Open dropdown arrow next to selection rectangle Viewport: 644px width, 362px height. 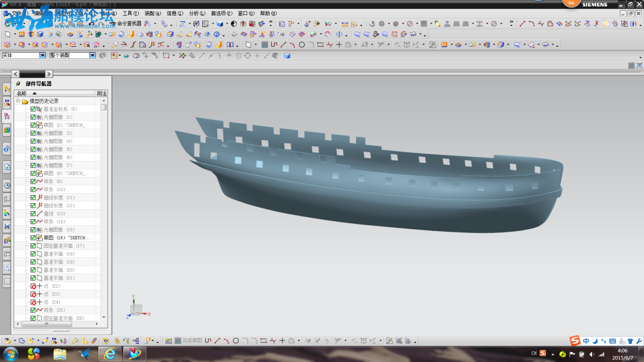tap(174, 56)
